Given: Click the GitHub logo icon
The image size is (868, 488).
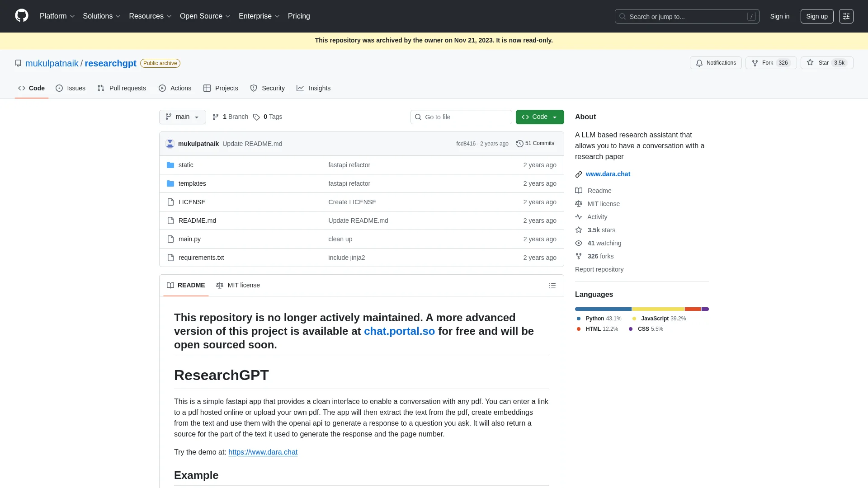Looking at the screenshot, I should point(21,16).
